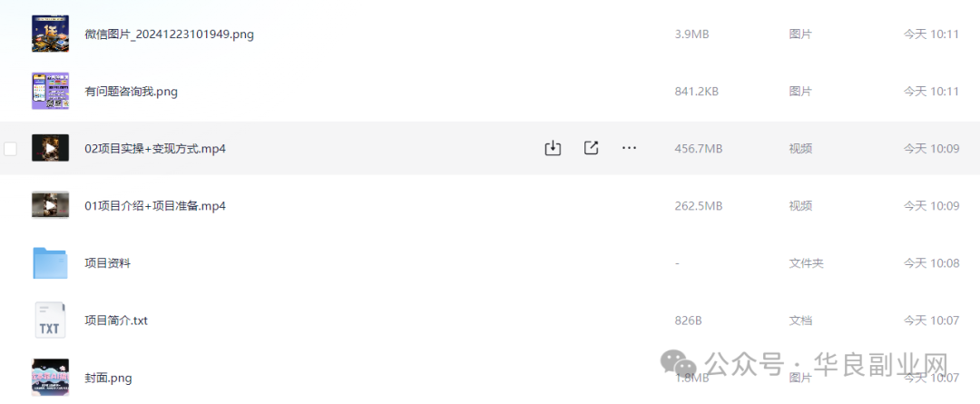Open file name 微信图片_20241223101949.png
This screenshot has height=404, width=980.
click(169, 34)
